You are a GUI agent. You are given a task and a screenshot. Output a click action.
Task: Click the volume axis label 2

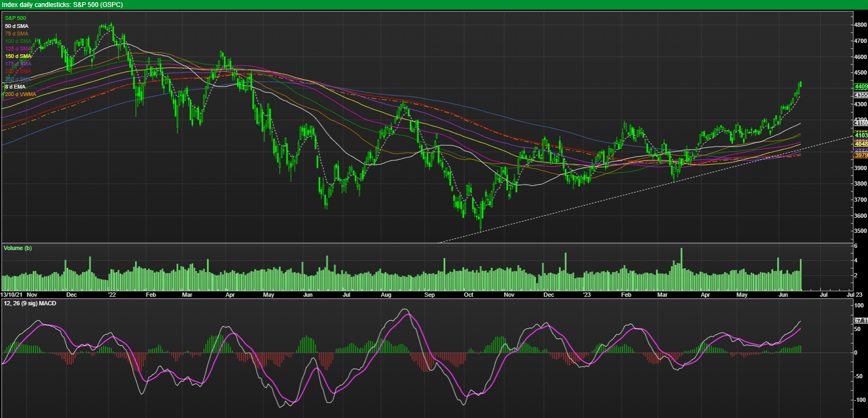click(856, 275)
